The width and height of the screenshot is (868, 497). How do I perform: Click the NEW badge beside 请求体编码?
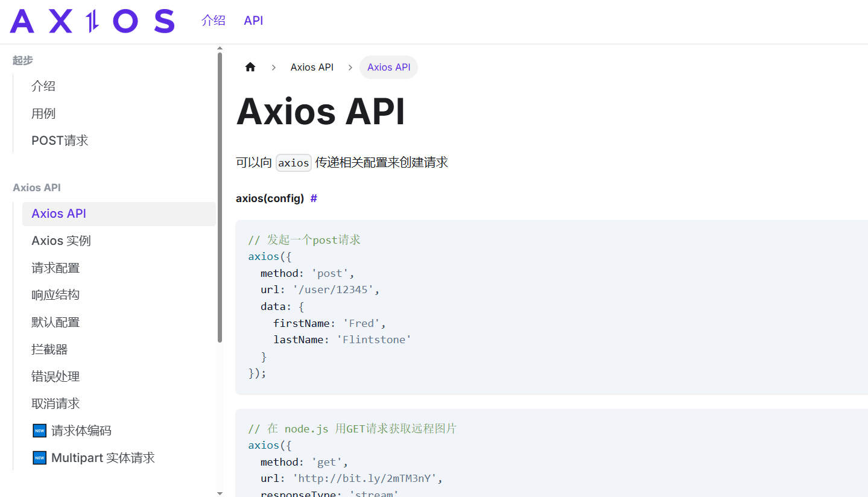pos(39,430)
